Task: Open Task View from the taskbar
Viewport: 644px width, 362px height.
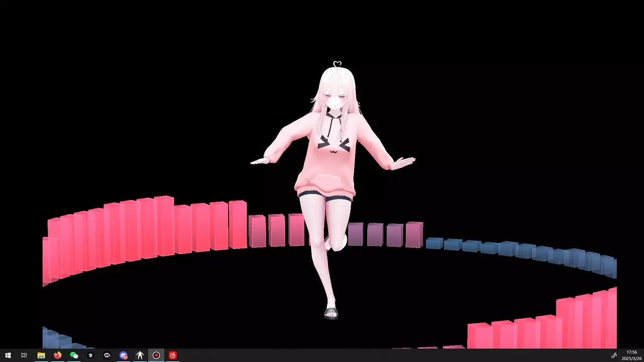Action: pyautogui.click(x=24, y=355)
